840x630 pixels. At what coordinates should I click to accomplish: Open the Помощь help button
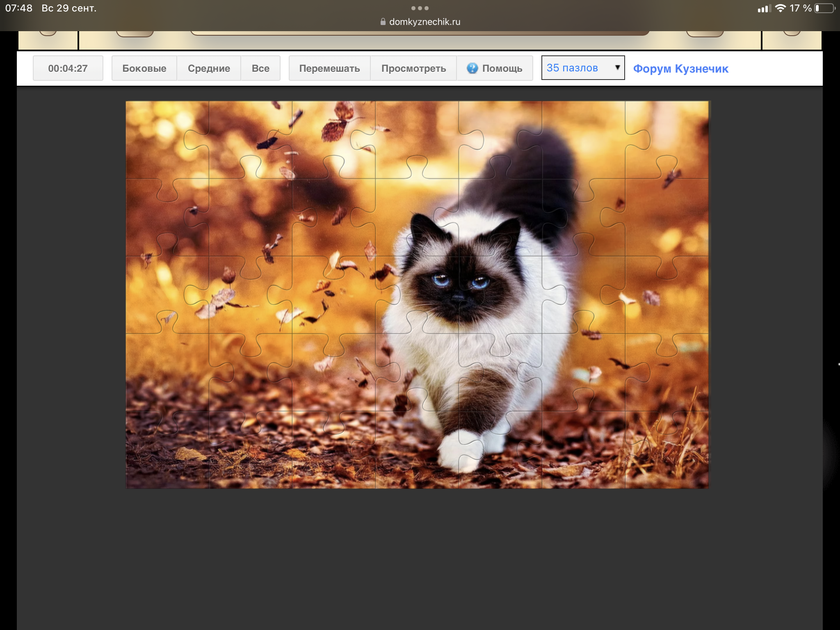click(x=495, y=68)
